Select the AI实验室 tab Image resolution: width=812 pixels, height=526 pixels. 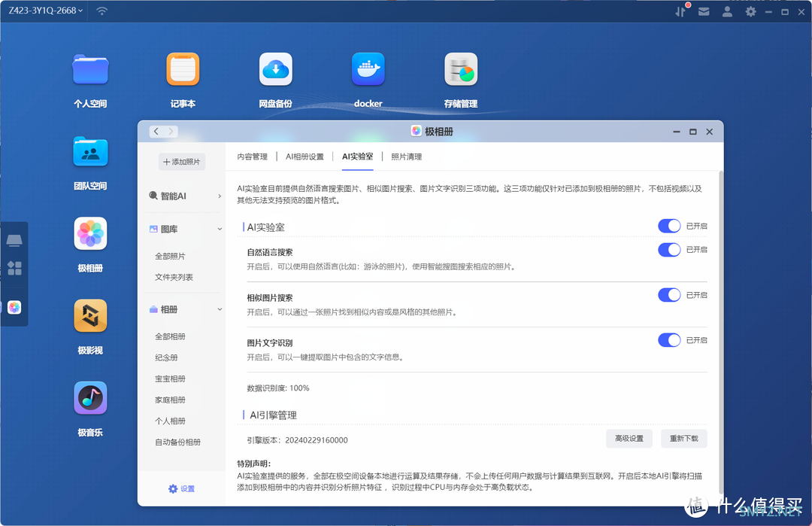point(357,157)
